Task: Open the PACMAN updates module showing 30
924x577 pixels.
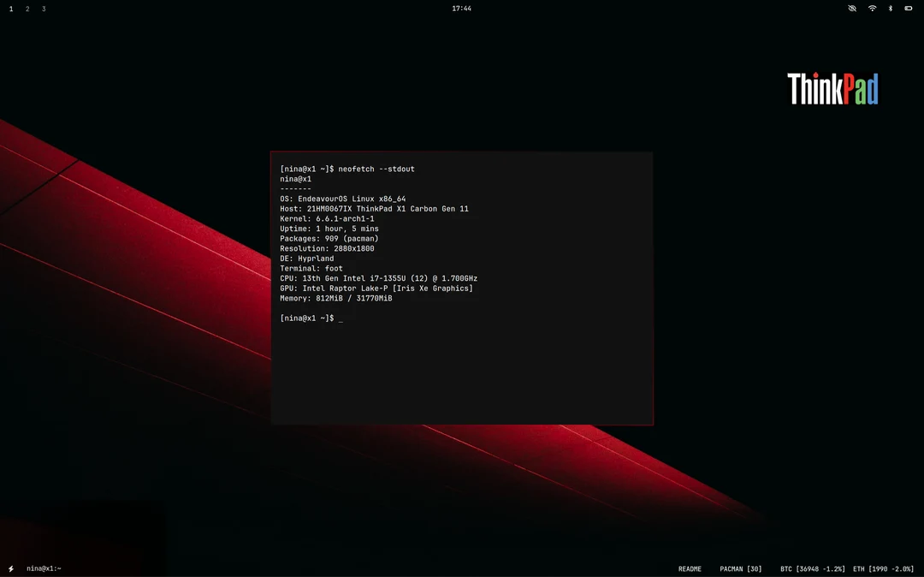Action: [740, 568]
